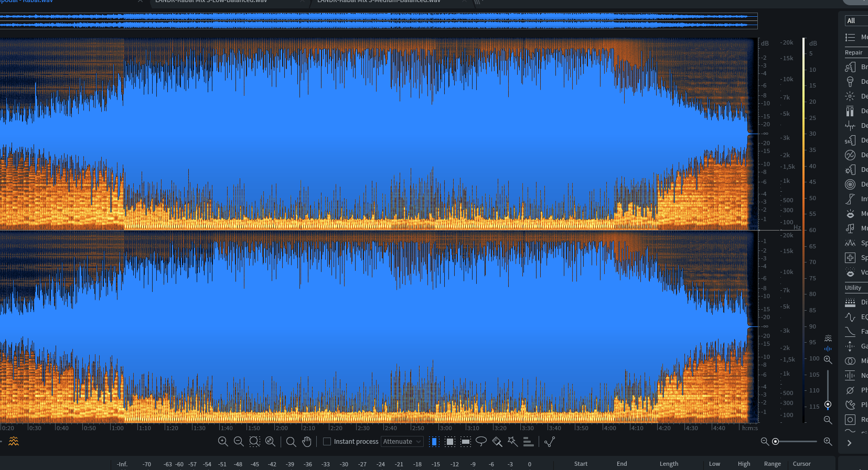Click the Utility section header
The image size is (868, 470).
click(853, 288)
